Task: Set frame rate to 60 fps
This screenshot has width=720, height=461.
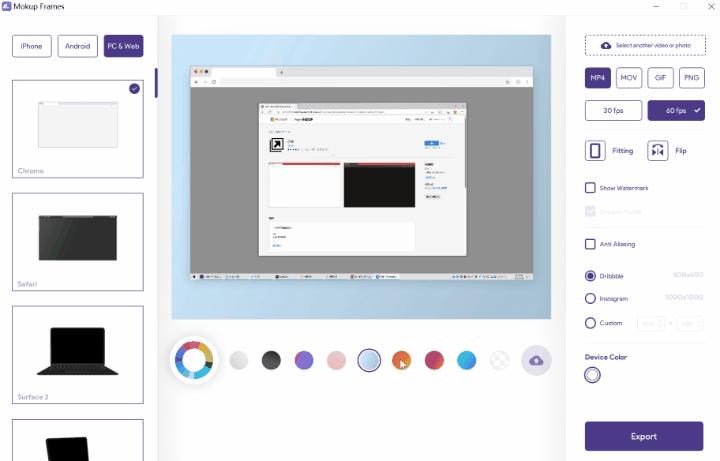Action: (676, 111)
